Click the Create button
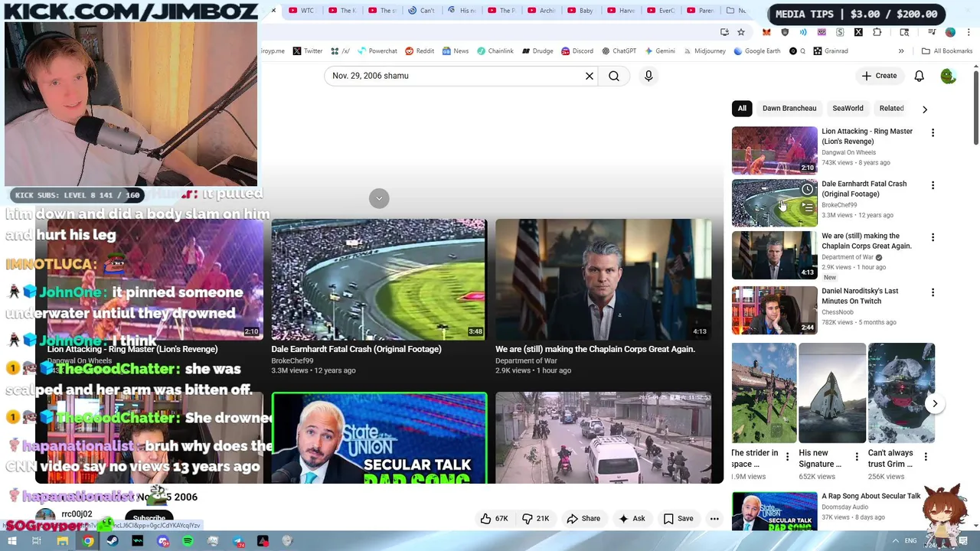 point(879,76)
